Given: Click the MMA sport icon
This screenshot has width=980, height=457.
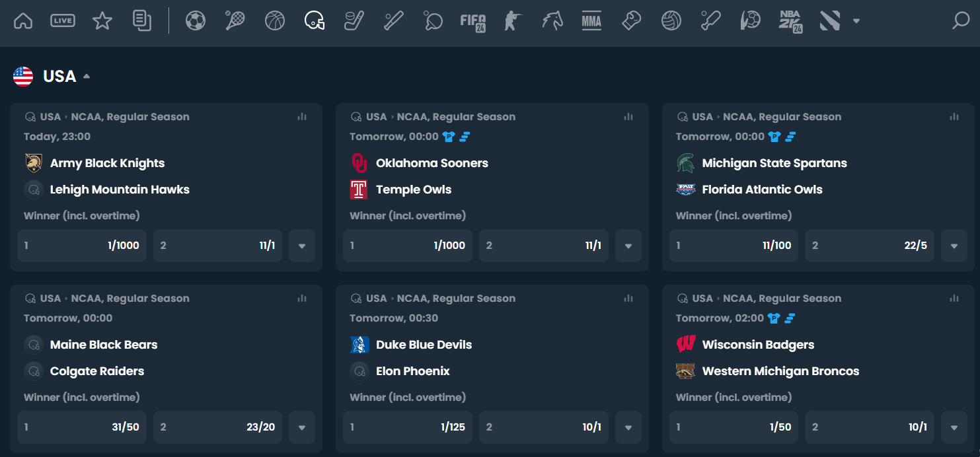Looking at the screenshot, I should pos(591,20).
